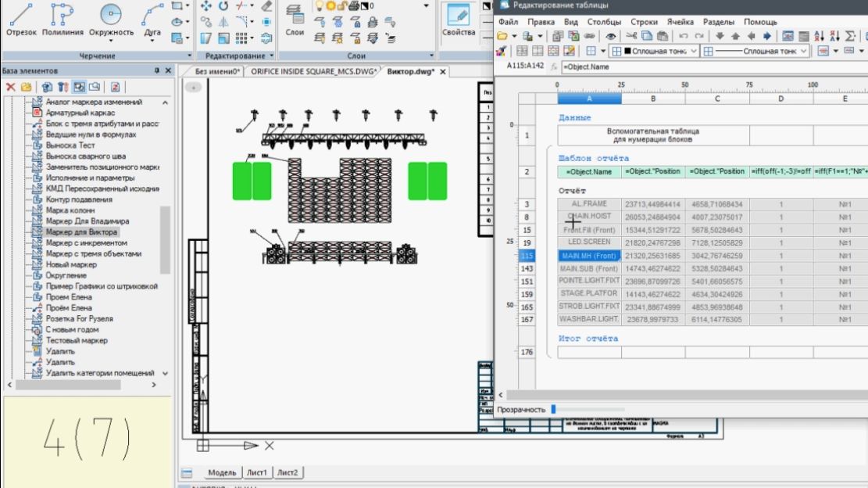Click the mirror tool in Редактирование
Screen dimensions: 868x488
click(223, 22)
